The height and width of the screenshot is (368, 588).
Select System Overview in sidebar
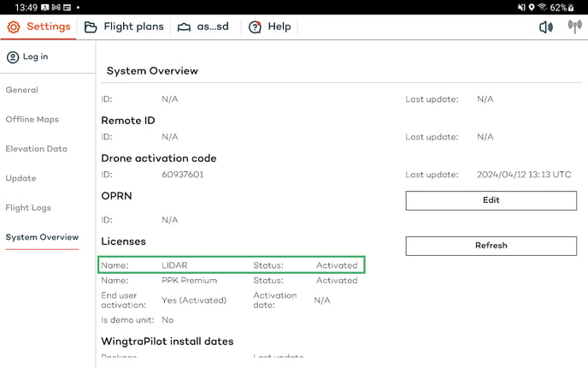pyautogui.click(x=42, y=237)
